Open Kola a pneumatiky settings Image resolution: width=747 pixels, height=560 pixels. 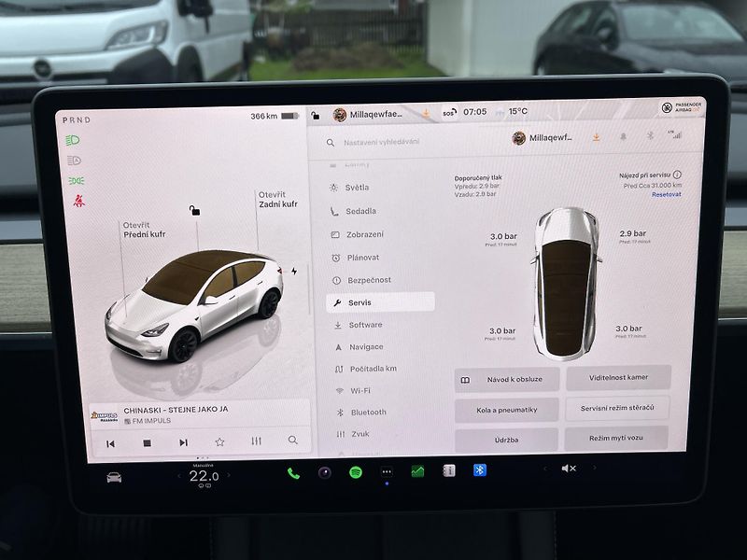(507, 410)
